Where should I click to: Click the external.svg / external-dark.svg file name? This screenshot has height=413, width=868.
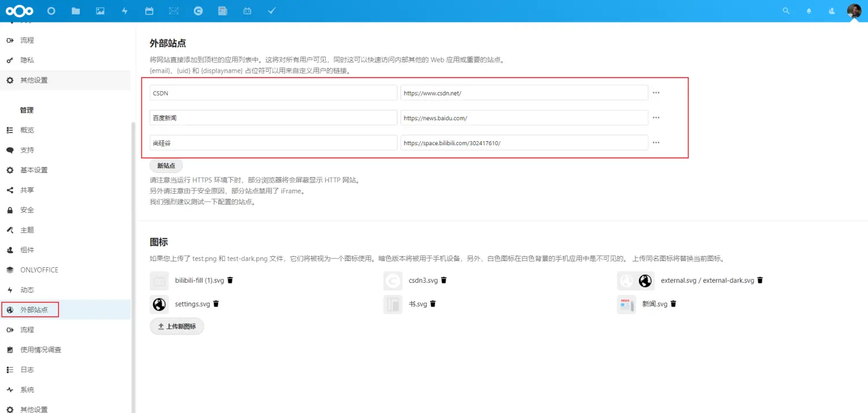[708, 281]
